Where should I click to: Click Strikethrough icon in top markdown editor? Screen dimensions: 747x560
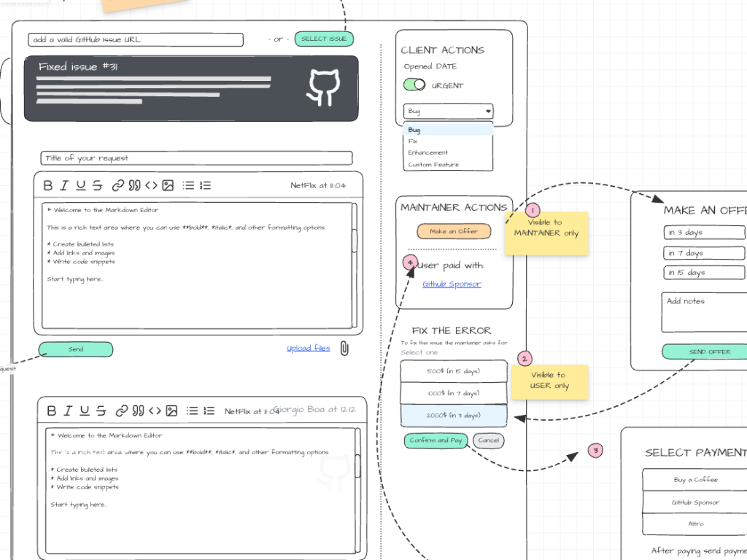[x=97, y=185]
